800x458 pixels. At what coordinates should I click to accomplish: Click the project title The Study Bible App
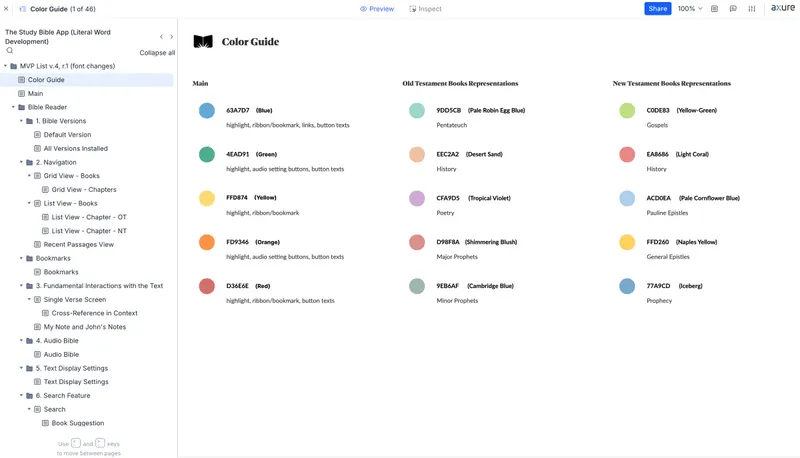[58, 37]
